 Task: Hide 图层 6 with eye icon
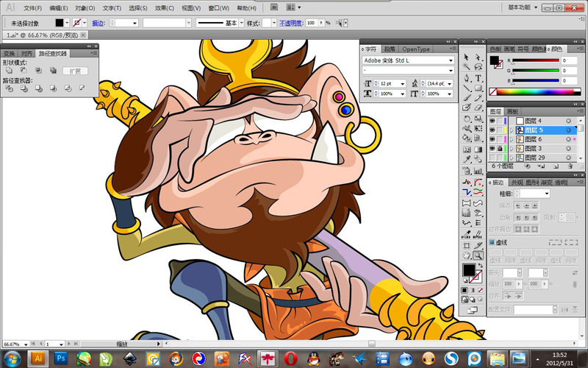click(x=492, y=139)
